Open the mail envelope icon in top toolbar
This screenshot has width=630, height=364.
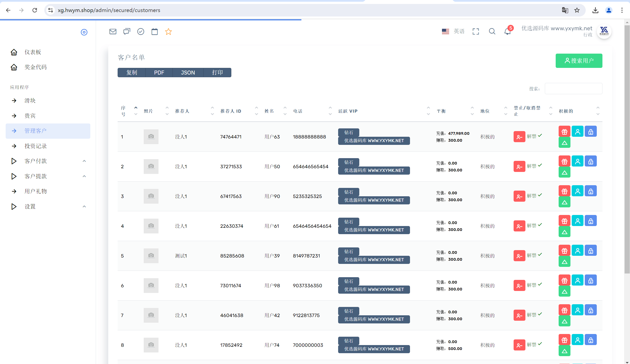[113, 31]
